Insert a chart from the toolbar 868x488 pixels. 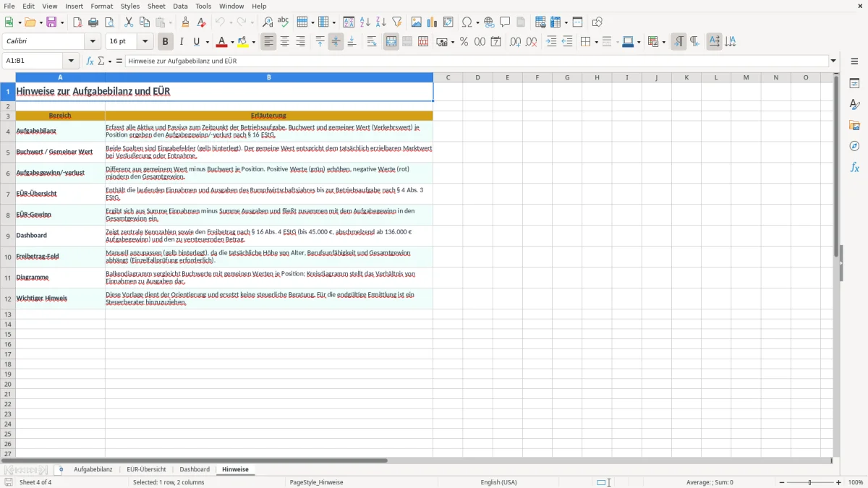pos(433,22)
